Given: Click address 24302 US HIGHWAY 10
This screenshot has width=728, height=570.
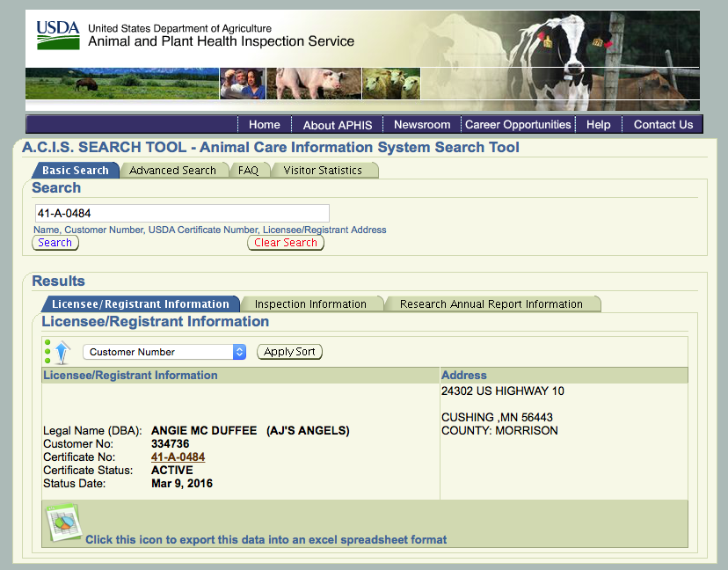Looking at the screenshot, I should point(502,391).
